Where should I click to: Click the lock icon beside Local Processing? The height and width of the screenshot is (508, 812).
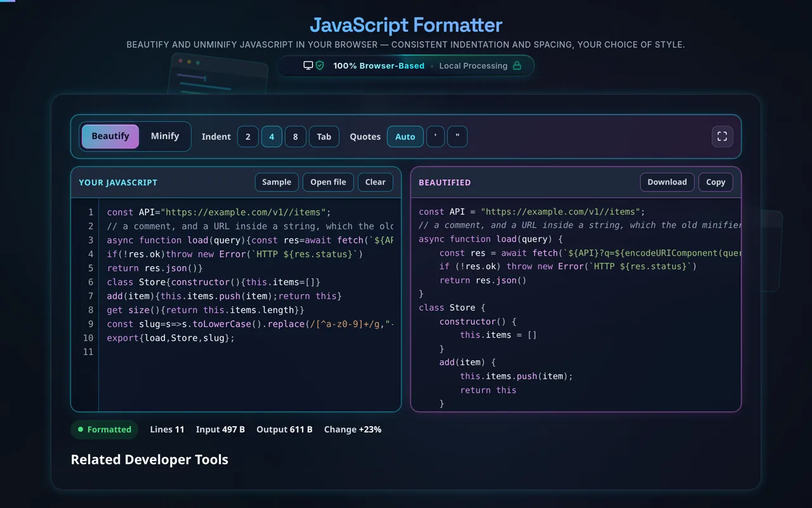(517, 65)
